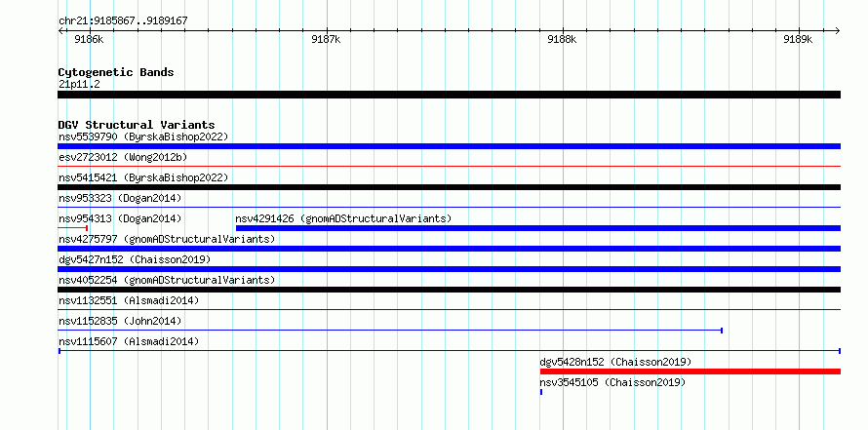868x430 pixels.
Task: Click the left arrowhead of the ruler
Action: pyautogui.click(x=60, y=31)
